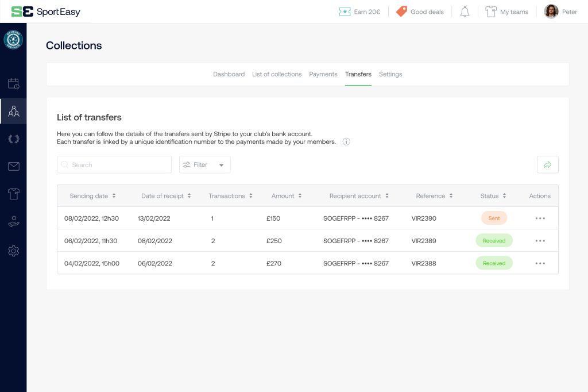Click the Good deals link
Screen dimensions: 588x392
(420, 12)
